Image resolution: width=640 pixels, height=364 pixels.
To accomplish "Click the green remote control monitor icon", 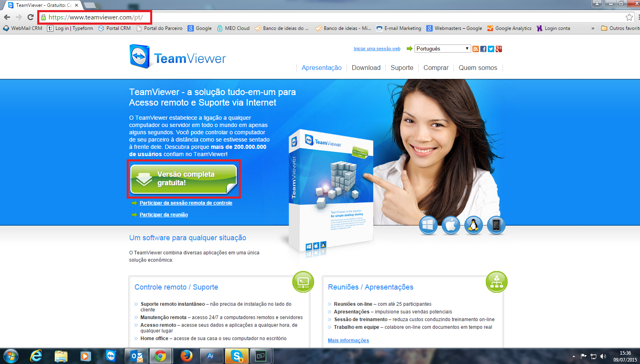I will [x=303, y=282].
